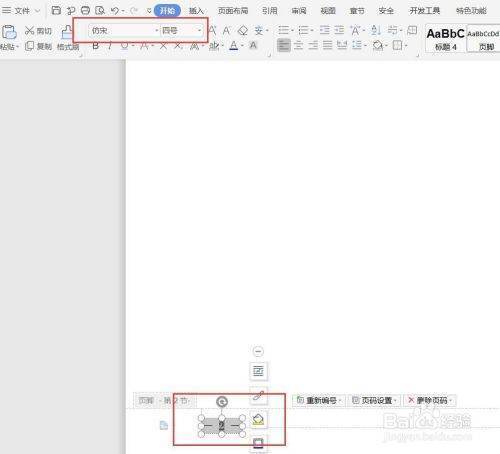Toggle Italic formatting
This screenshot has width=500, height=454.
coord(109,46)
